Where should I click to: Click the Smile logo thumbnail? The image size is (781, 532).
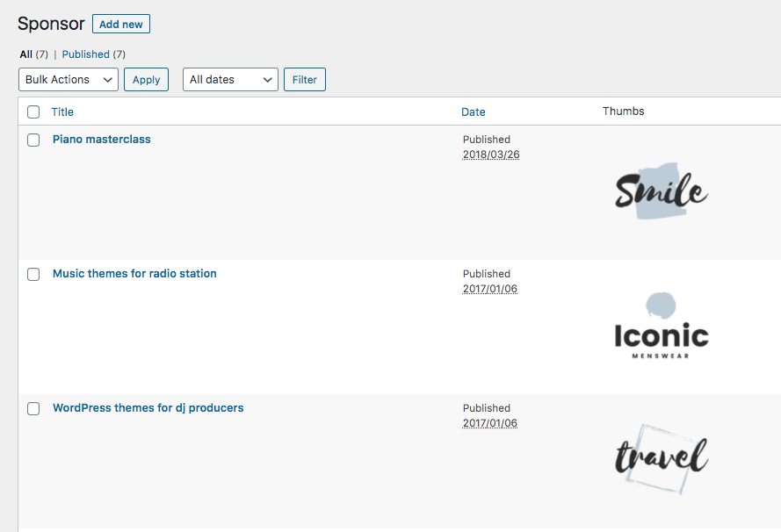(x=661, y=191)
